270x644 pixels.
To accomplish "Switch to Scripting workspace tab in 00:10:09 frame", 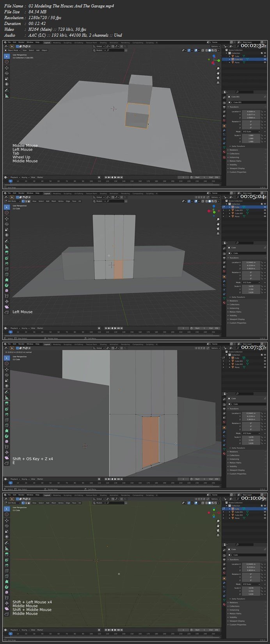I will click(x=150, y=495).
